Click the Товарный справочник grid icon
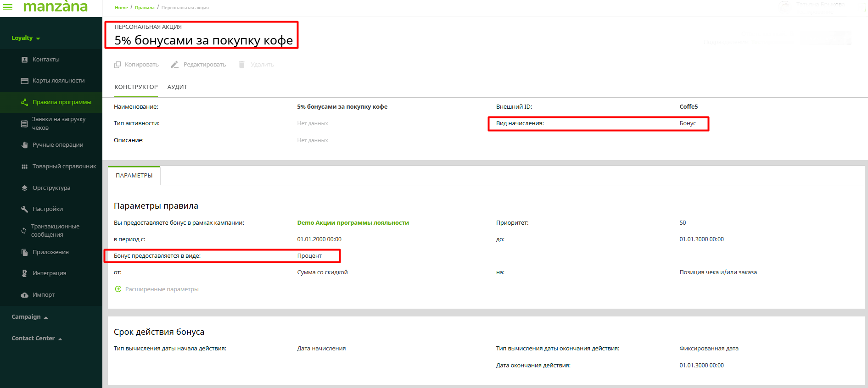 (25, 166)
